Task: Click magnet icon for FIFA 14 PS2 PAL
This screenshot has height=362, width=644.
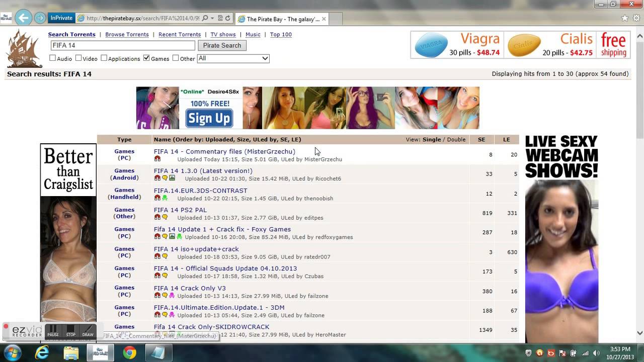Action: coord(157,218)
